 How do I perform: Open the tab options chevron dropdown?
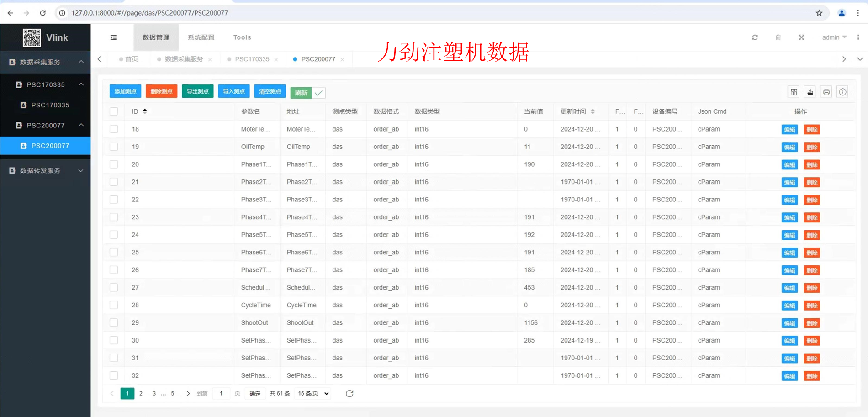tap(860, 59)
